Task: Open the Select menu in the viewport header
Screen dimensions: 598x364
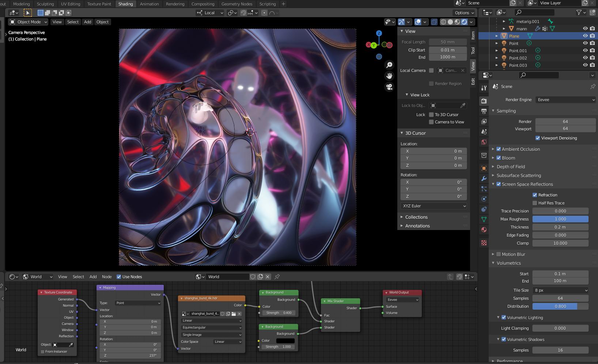Action: (73, 22)
